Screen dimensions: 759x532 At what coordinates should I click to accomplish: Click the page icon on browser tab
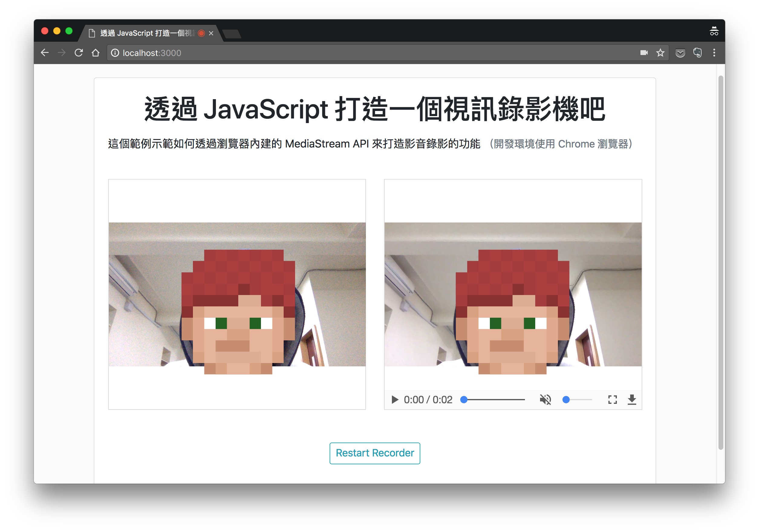pyautogui.click(x=92, y=33)
